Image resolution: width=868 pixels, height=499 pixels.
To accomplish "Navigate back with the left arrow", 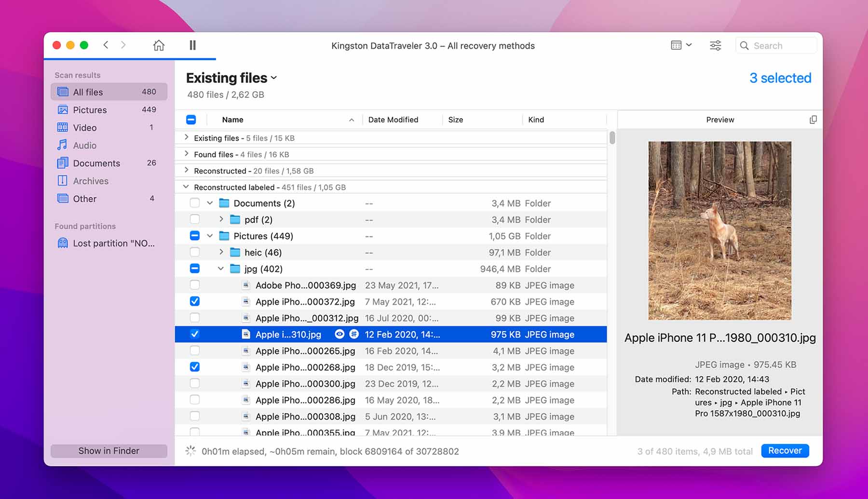I will coord(106,45).
